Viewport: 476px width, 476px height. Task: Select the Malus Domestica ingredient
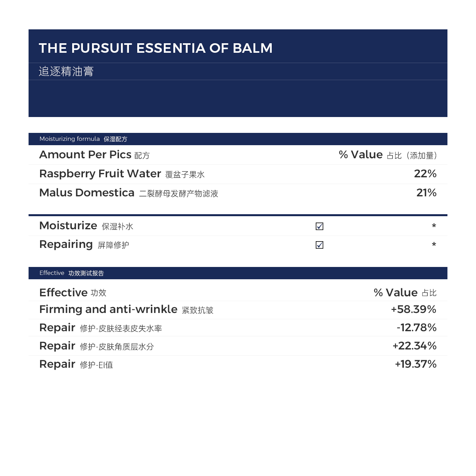[x=129, y=193]
